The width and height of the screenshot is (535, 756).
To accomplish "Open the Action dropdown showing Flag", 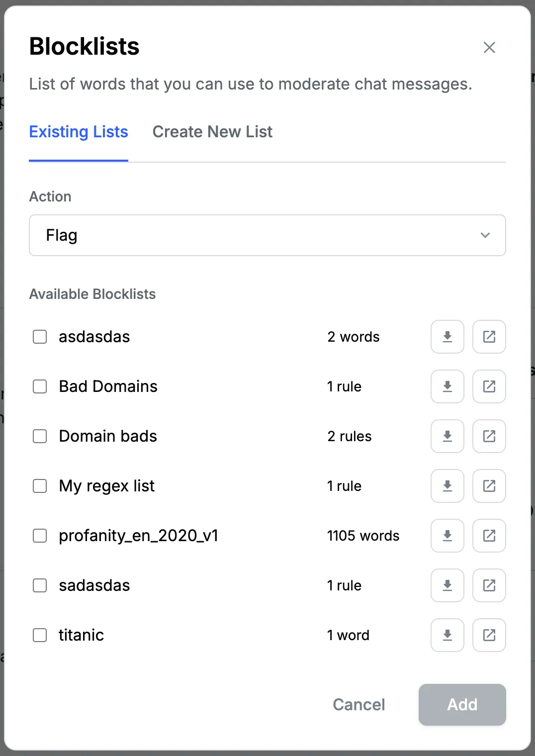I will pyautogui.click(x=267, y=235).
